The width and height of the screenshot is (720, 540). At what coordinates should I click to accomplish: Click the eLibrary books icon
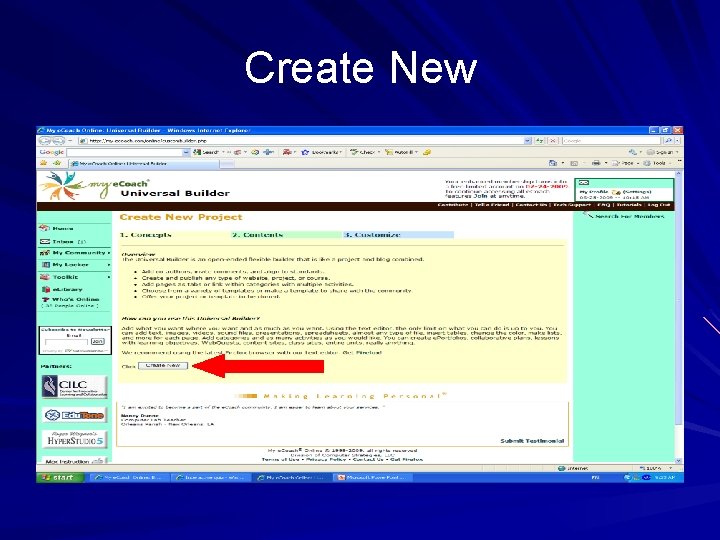(45, 289)
